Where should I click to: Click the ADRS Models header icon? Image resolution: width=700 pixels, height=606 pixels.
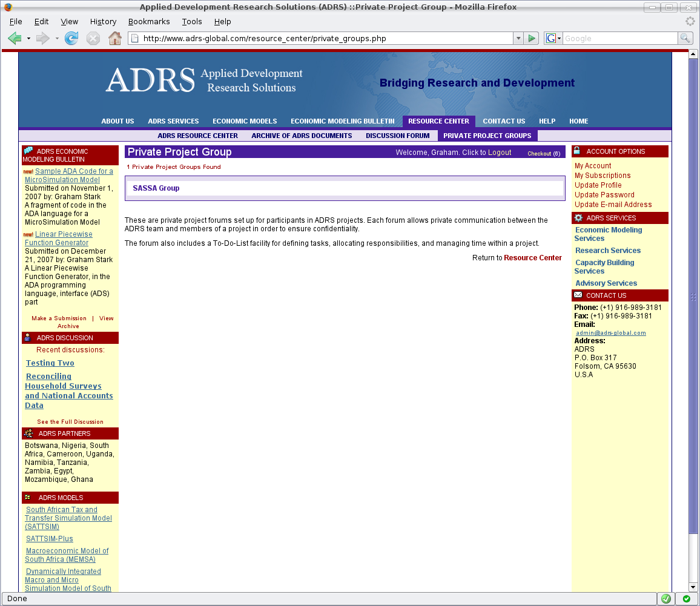[x=27, y=497]
